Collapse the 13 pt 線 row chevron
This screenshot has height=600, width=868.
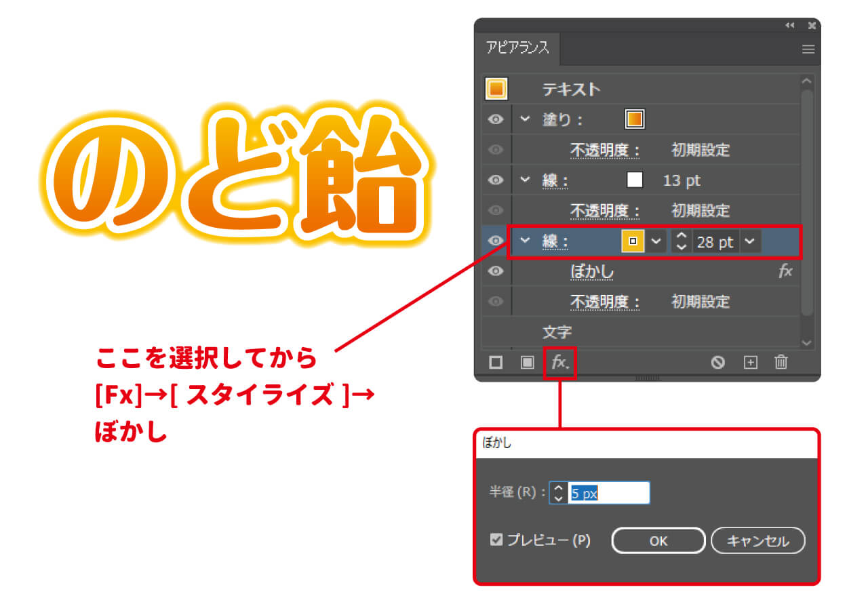(x=524, y=180)
